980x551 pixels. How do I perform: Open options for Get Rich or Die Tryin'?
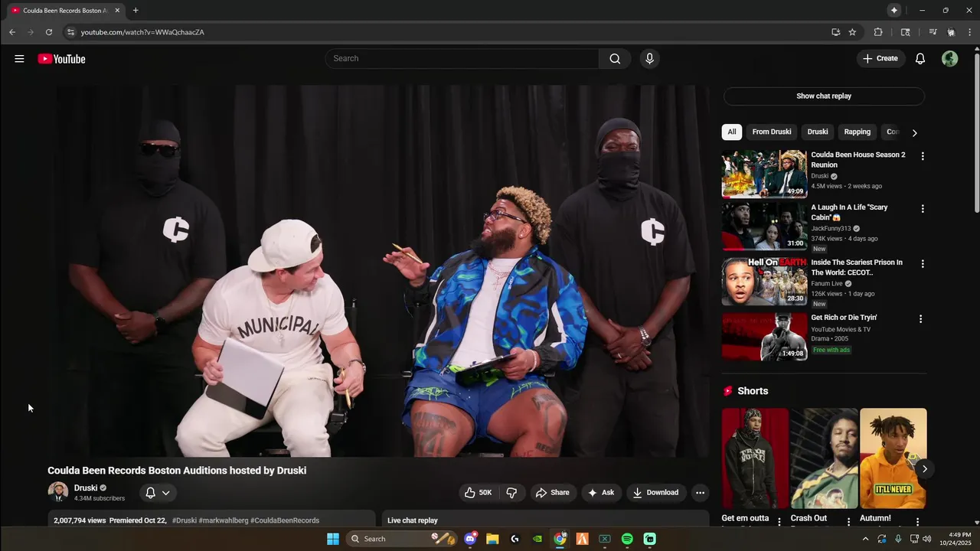click(921, 319)
